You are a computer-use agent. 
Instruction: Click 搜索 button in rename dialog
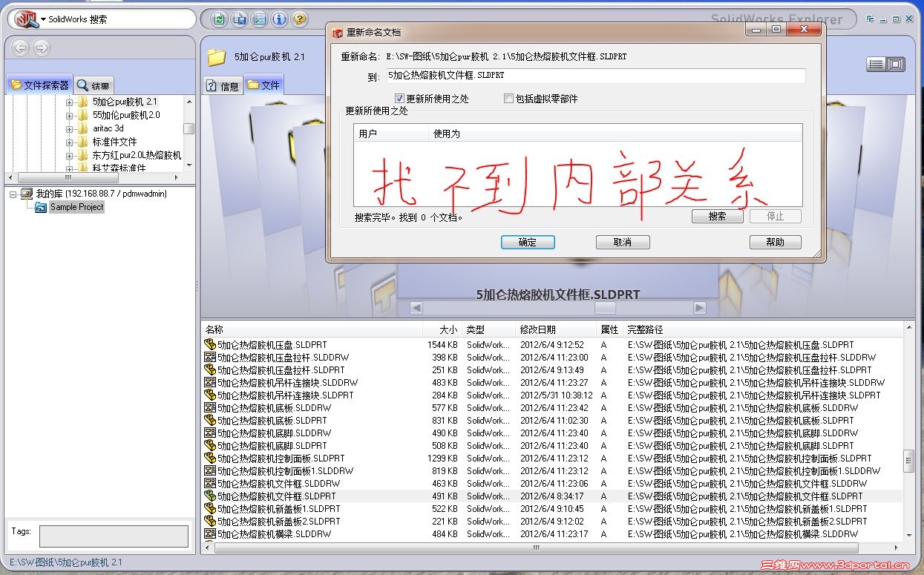[718, 217]
